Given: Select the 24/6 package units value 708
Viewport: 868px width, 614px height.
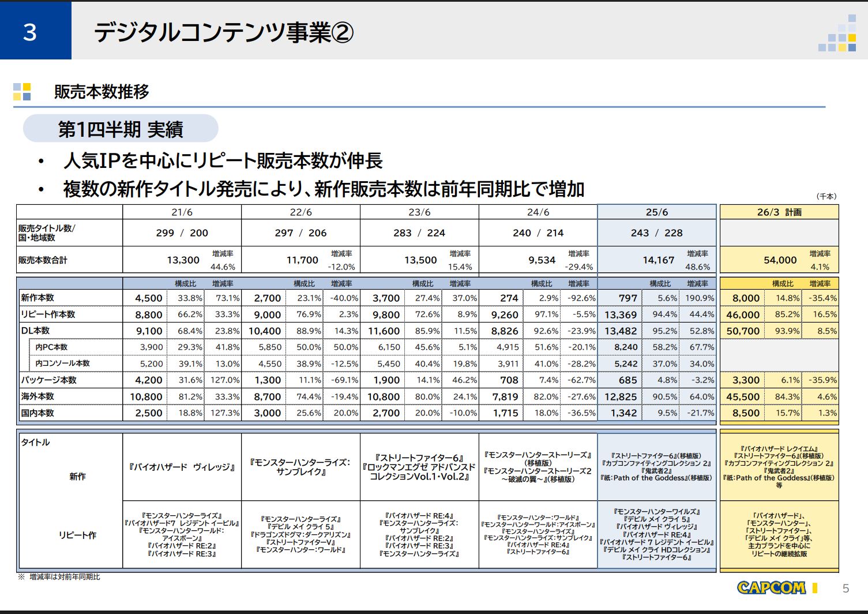Looking at the screenshot, I should pyautogui.click(x=509, y=380).
